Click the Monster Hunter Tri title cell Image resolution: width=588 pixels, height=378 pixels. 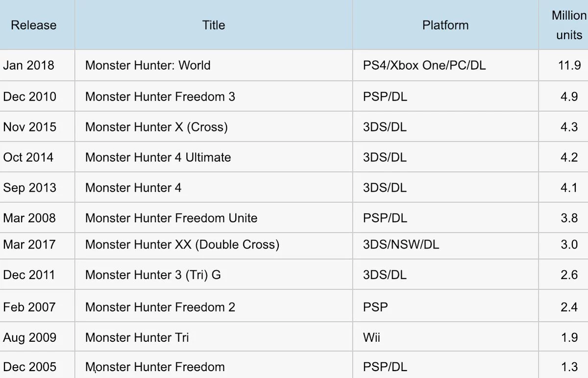pyautogui.click(x=214, y=337)
